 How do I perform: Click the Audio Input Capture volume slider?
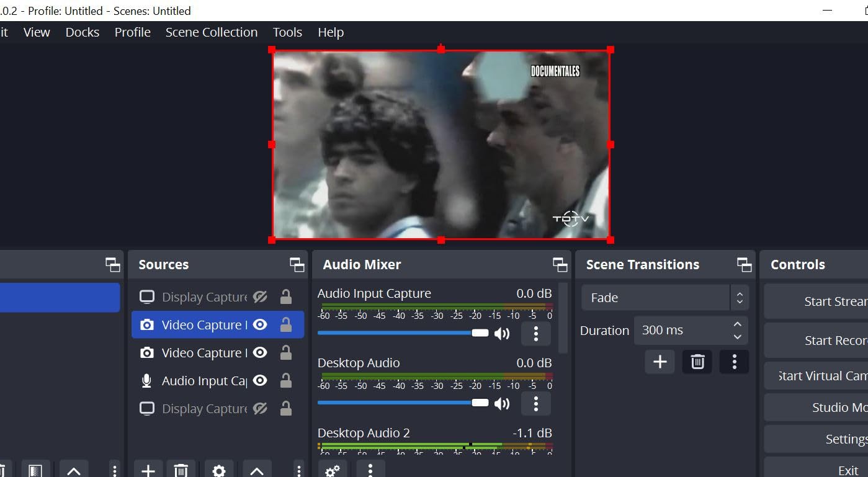[403, 333]
